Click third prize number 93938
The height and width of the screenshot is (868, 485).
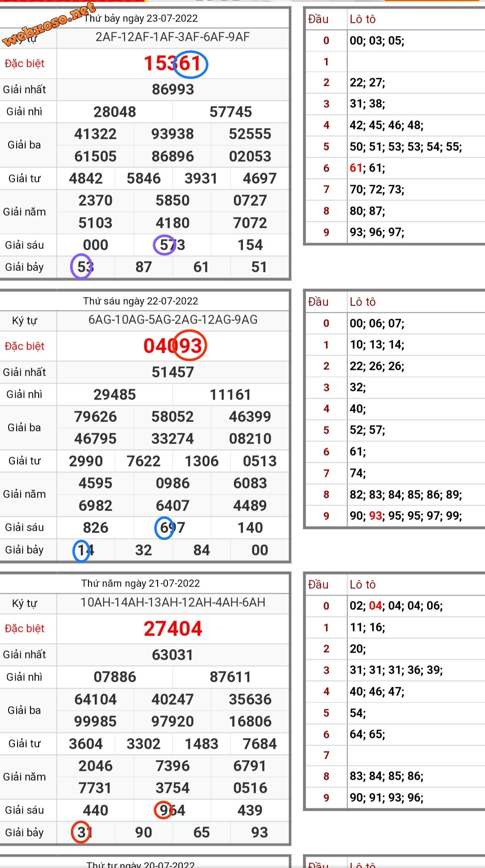pyautogui.click(x=172, y=134)
